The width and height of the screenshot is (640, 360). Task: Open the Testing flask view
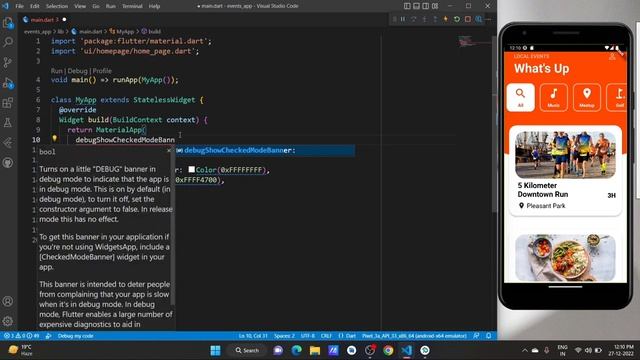[x=8, y=122]
